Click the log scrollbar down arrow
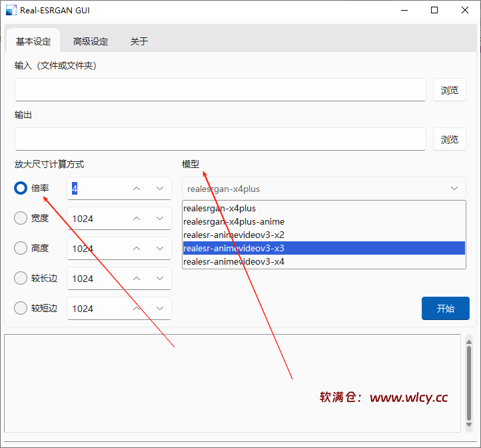Screen dimensions: 481x448 469,425
